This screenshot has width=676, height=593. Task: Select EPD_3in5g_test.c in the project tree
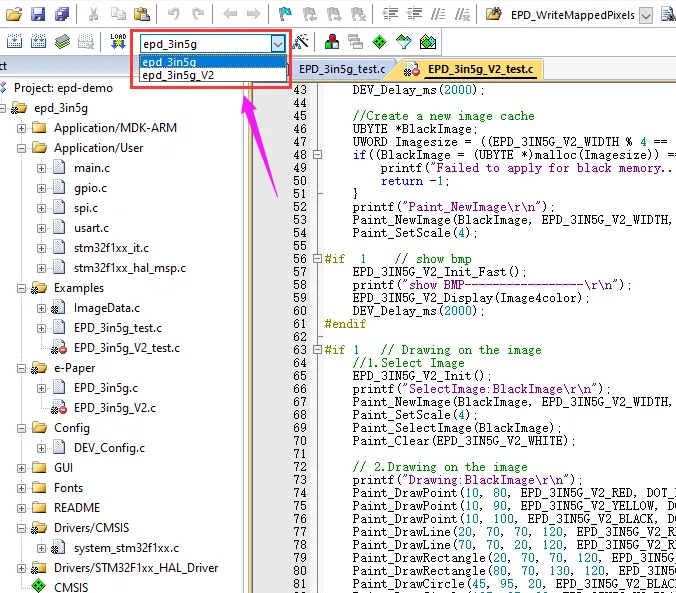(118, 328)
